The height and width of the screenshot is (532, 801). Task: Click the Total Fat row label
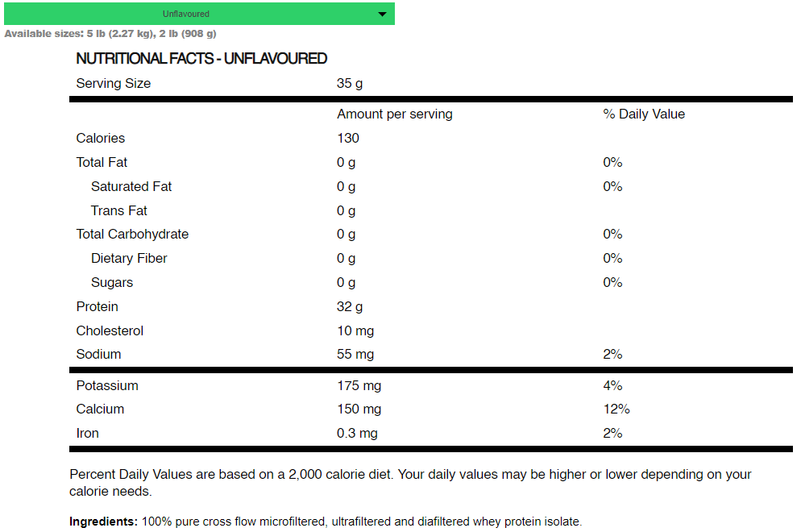(102, 163)
